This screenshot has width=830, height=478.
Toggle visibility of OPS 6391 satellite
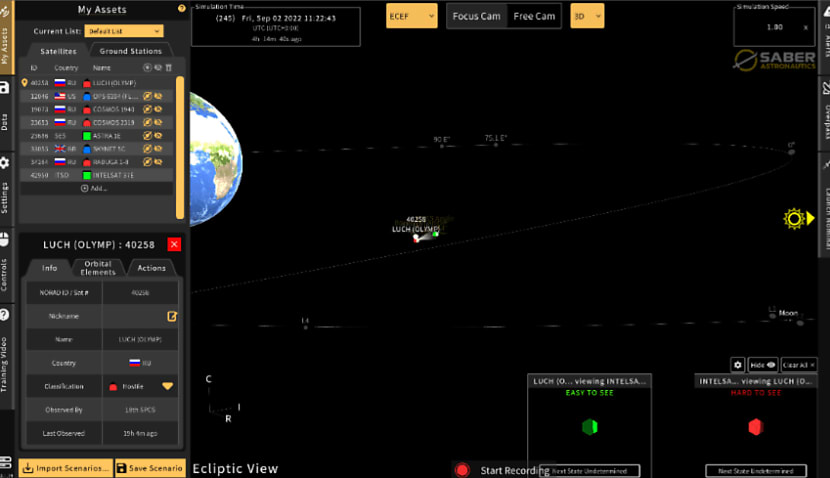pos(158,96)
